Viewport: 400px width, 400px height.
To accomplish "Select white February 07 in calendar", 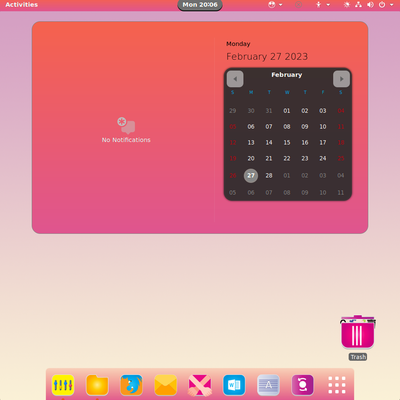I will (269, 127).
